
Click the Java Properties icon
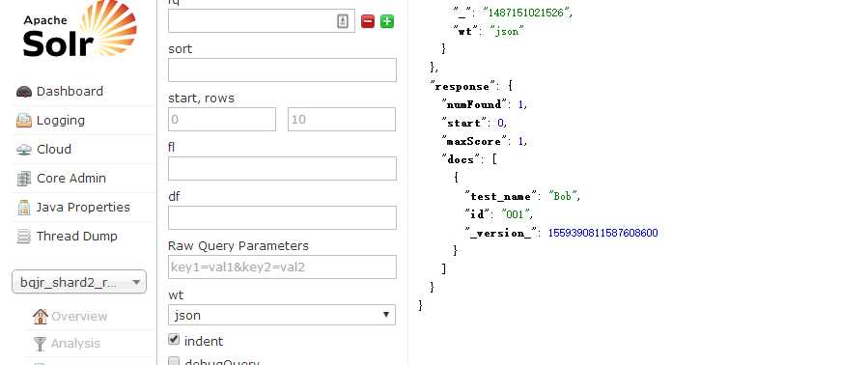coord(24,208)
